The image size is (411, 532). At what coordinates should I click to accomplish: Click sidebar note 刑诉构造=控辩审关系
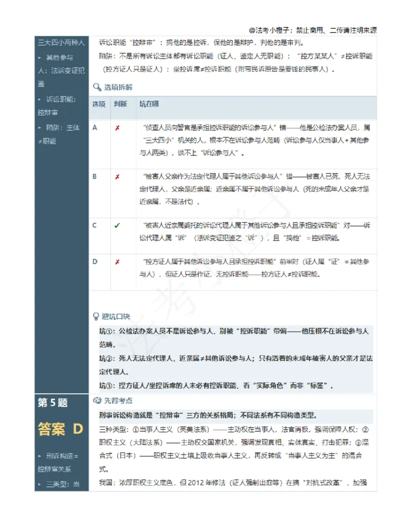click(x=58, y=463)
